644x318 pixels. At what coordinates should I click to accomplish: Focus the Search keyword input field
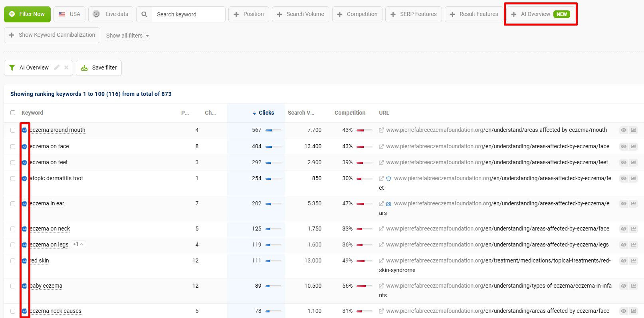(x=188, y=14)
